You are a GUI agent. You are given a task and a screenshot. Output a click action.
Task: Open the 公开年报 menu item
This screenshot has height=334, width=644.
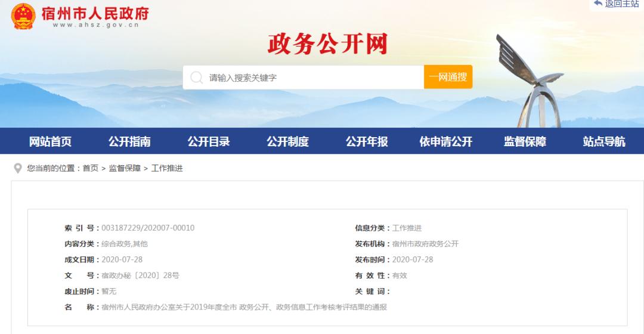367,141
